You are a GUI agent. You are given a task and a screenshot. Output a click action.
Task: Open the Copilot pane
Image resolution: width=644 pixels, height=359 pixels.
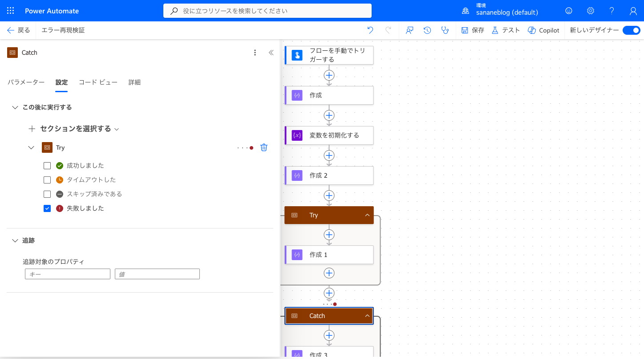click(543, 30)
